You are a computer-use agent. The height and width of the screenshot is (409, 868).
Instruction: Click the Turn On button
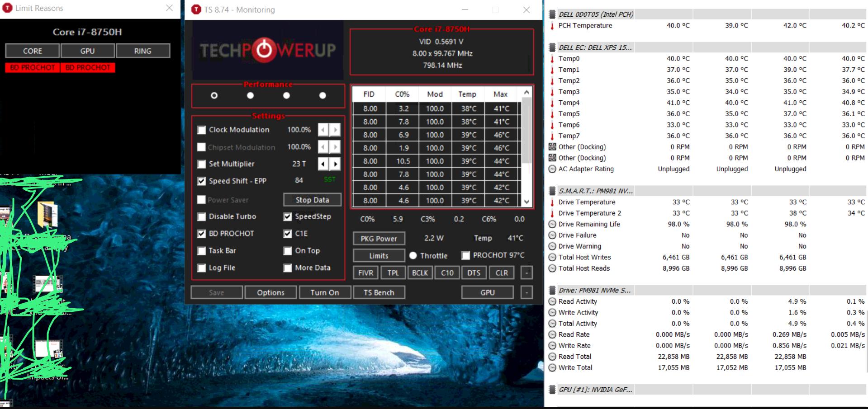pyautogui.click(x=325, y=293)
